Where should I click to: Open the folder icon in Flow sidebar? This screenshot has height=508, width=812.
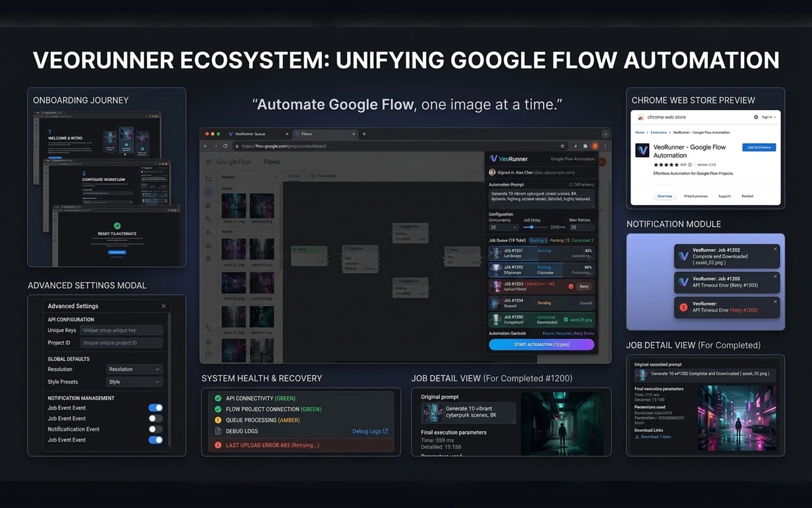click(x=208, y=179)
